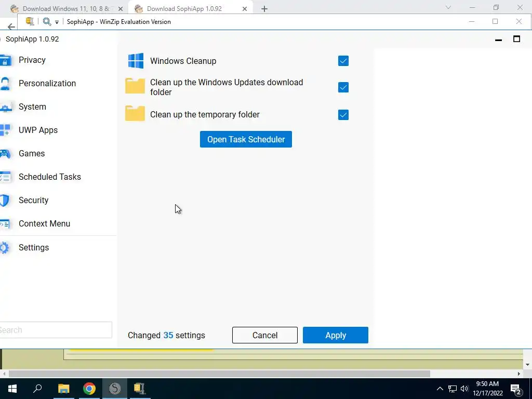Apply the 35 changed settings

coord(335,335)
